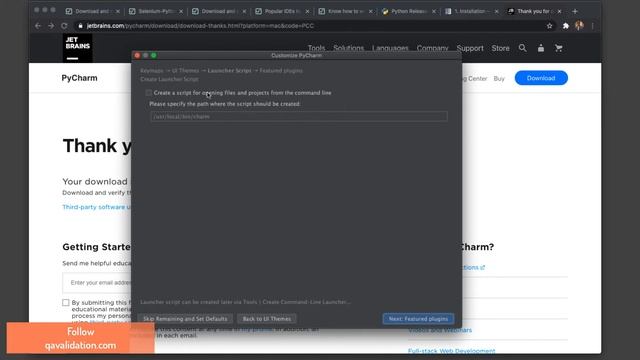Image resolution: width=640 pixels, height=360 pixels.
Task: Close the Selenium-Py tab
Action: [181, 11]
